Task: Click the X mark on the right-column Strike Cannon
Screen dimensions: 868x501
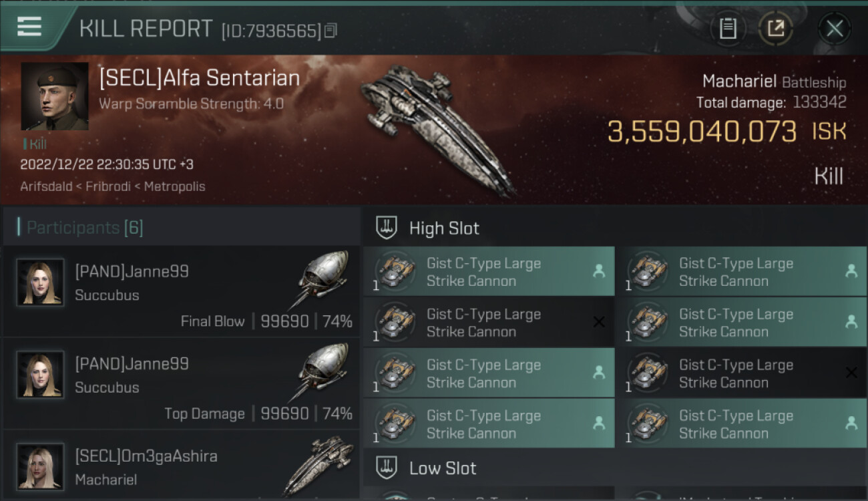Action: [851, 373]
